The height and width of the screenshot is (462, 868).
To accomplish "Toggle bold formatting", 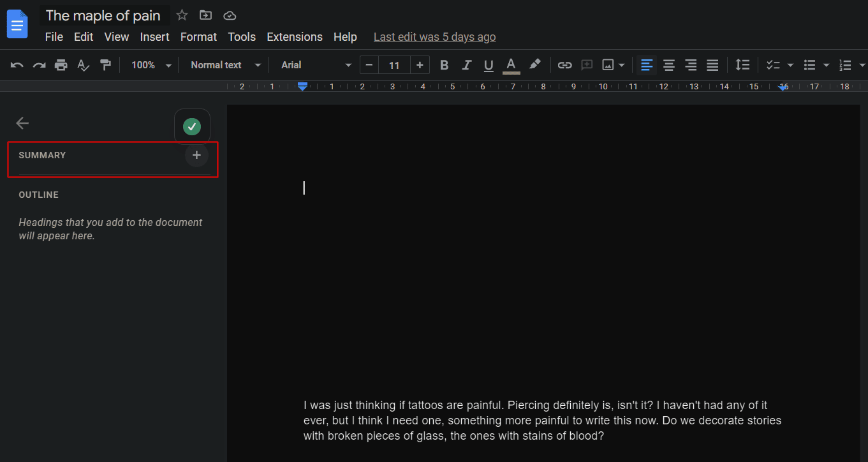I will [x=445, y=65].
